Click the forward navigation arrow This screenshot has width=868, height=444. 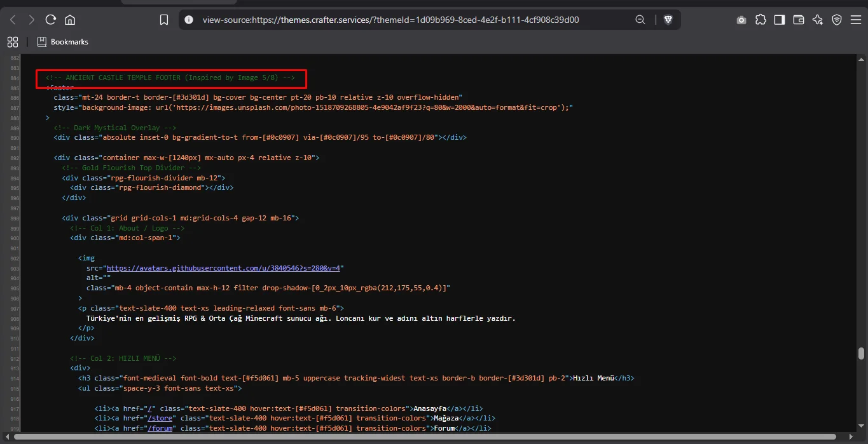click(x=32, y=20)
